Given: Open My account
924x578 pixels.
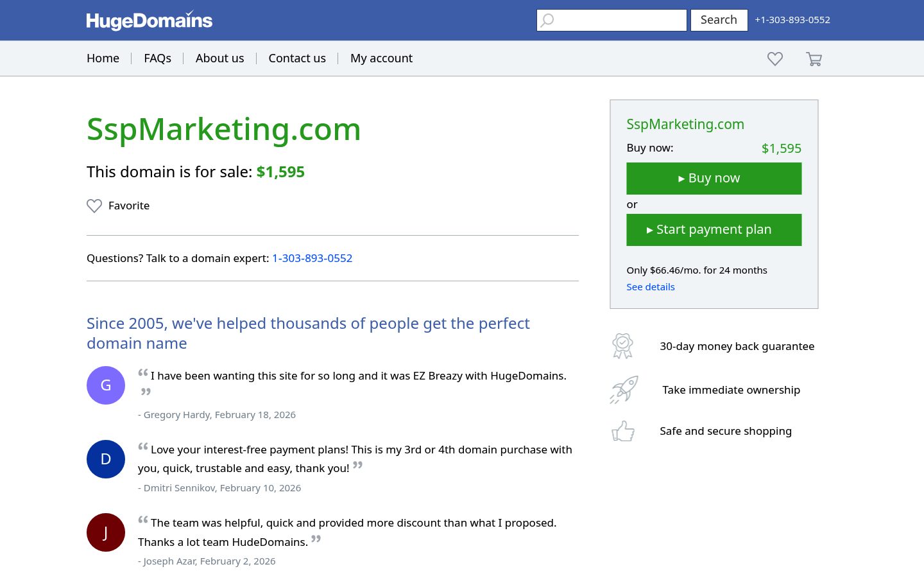Looking at the screenshot, I should point(381,58).
